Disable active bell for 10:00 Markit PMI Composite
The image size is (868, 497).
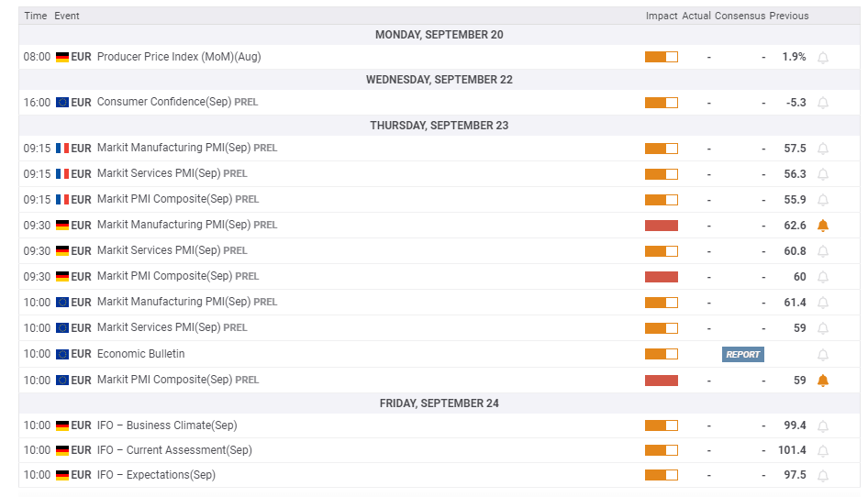823,381
